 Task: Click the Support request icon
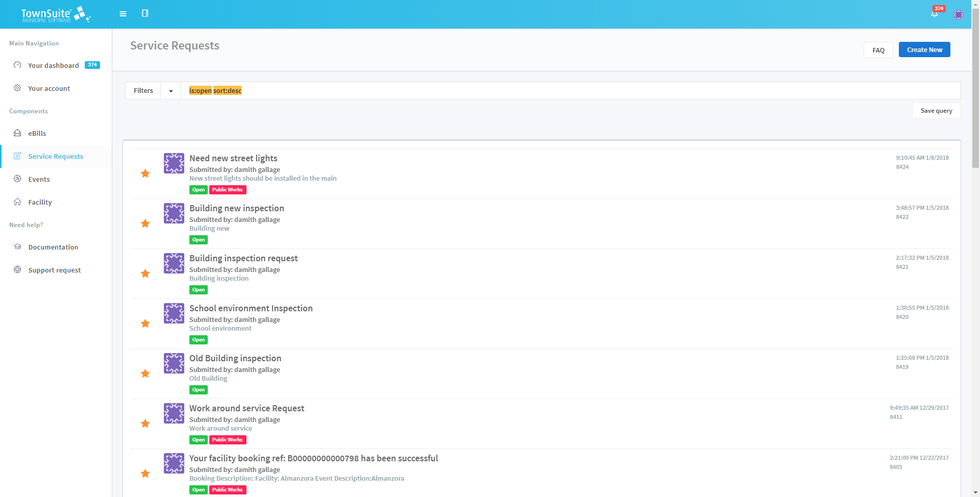pyautogui.click(x=17, y=269)
